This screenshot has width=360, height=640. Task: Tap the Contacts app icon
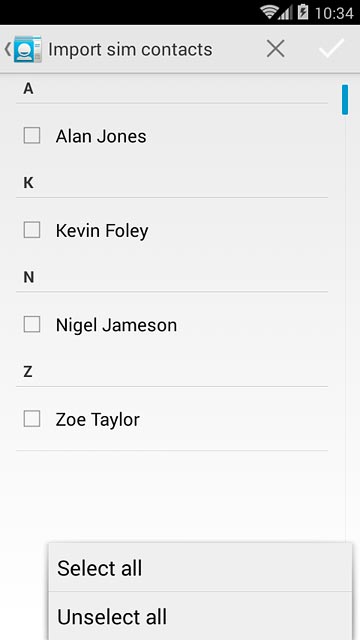click(27, 49)
